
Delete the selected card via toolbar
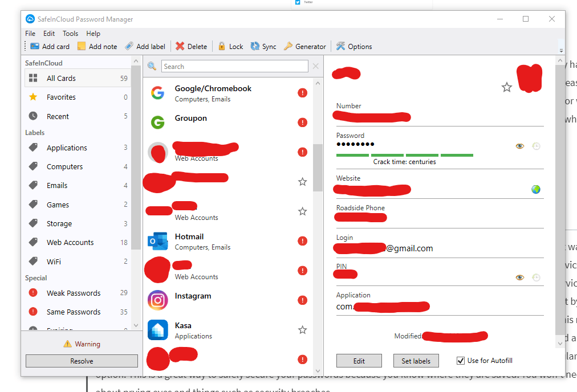192,46
